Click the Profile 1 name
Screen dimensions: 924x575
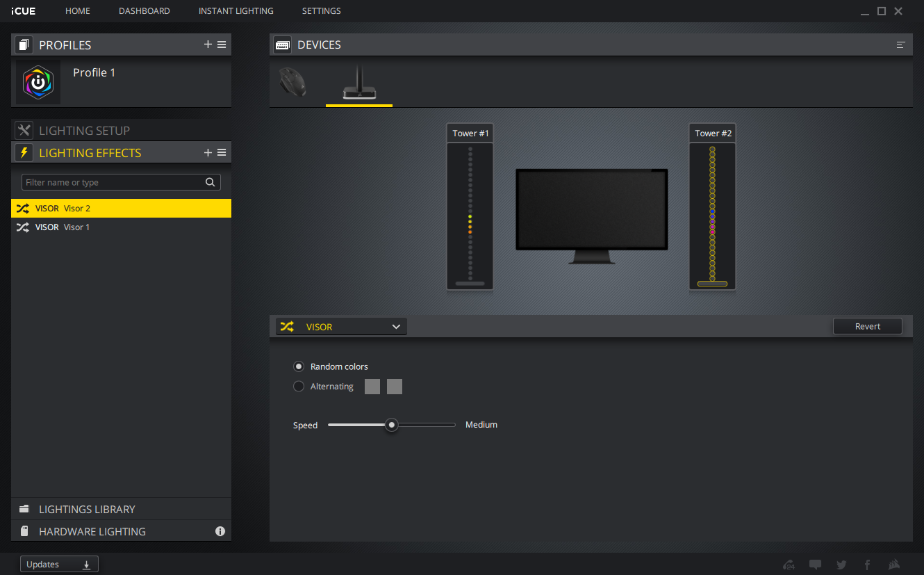(94, 72)
